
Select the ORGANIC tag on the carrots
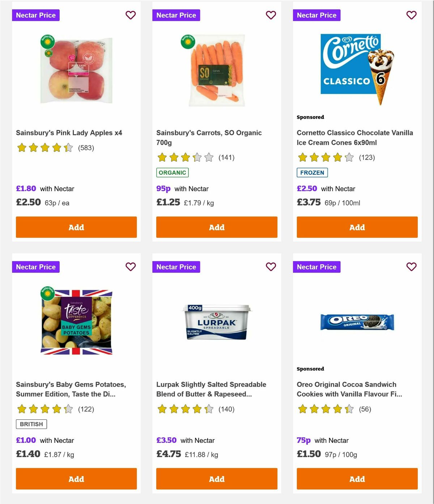173,173
